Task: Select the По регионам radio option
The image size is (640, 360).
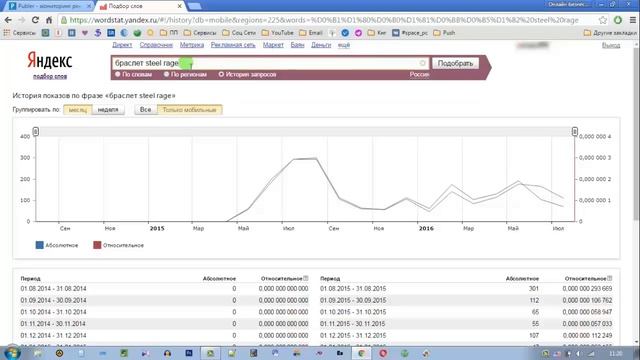Action: (185, 74)
